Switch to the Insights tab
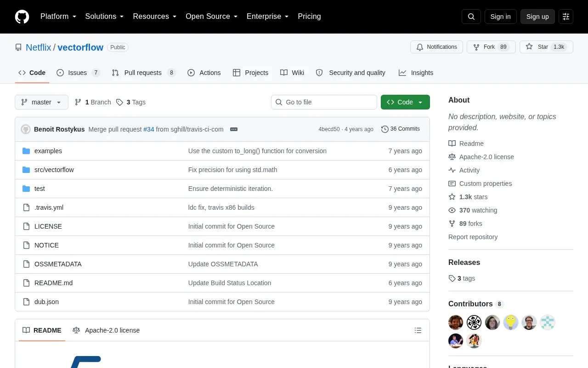This screenshot has height=368, width=588. point(416,73)
